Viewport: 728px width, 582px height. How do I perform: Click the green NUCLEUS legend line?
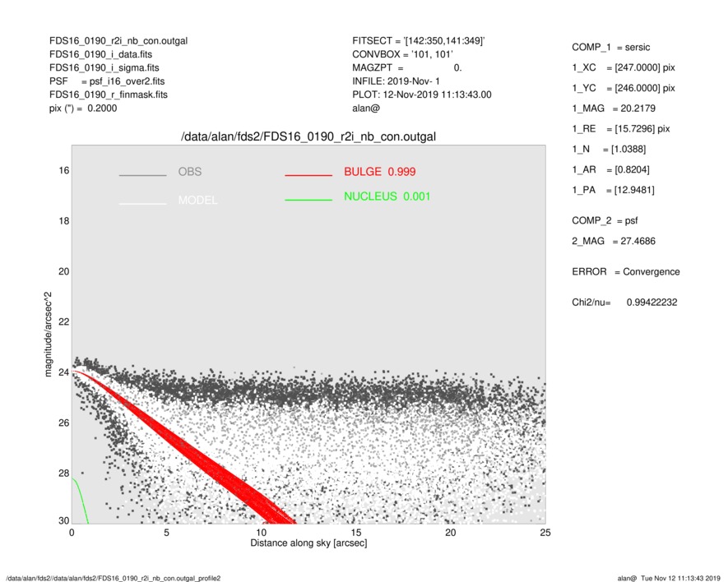[x=308, y=201]
